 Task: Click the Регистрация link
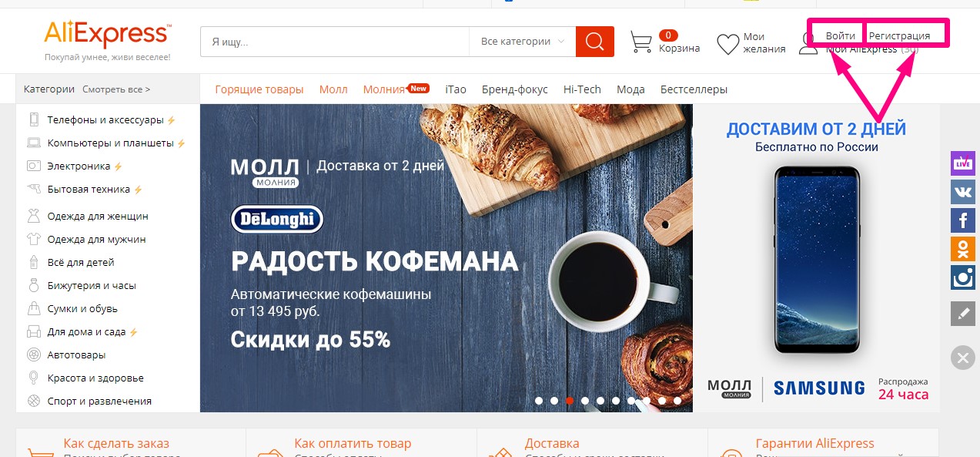899,35
